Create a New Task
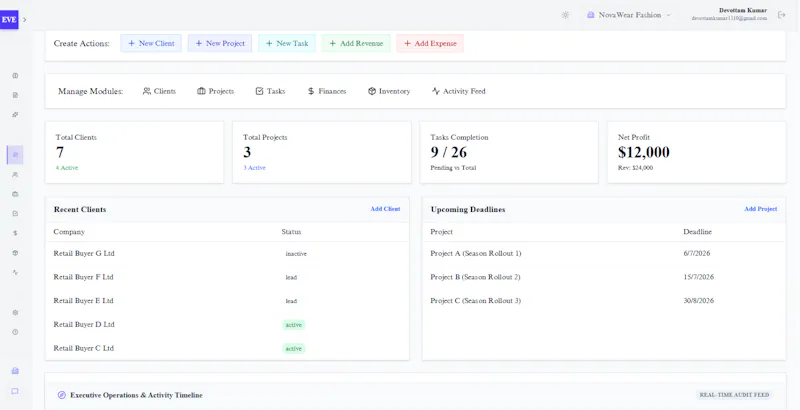The height and width of the screenshot is (410, 800). (x=287, y=43)
